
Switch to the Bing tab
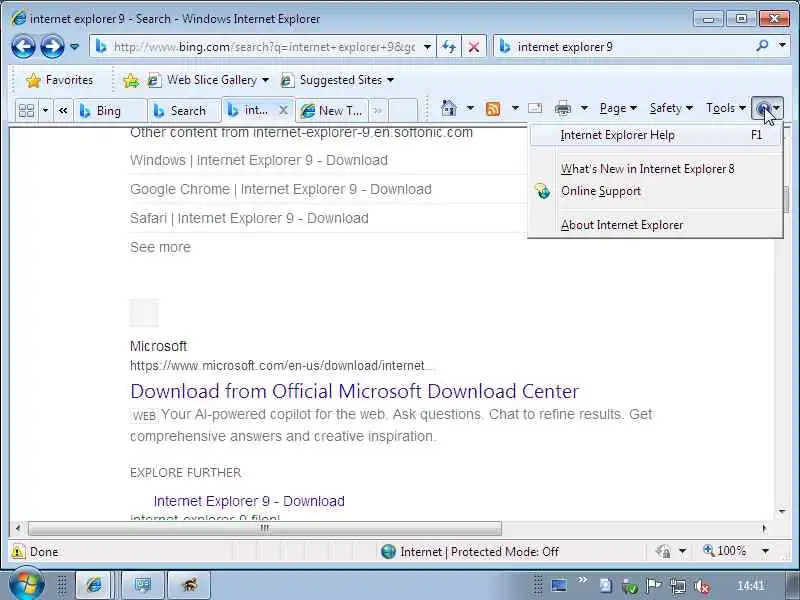[x=110, y=111]
